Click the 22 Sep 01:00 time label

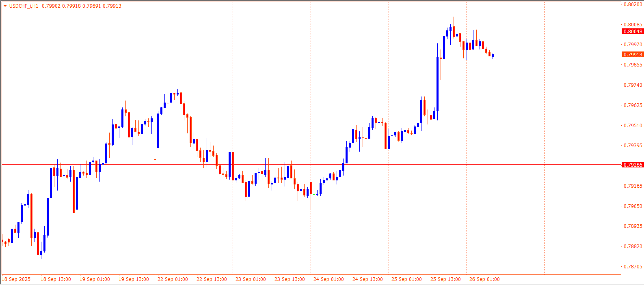[x=173, y=279]
